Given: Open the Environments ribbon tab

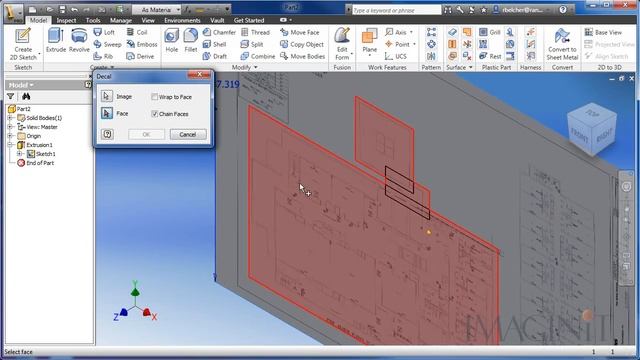Looking at the screenshot, I should 182,20.
